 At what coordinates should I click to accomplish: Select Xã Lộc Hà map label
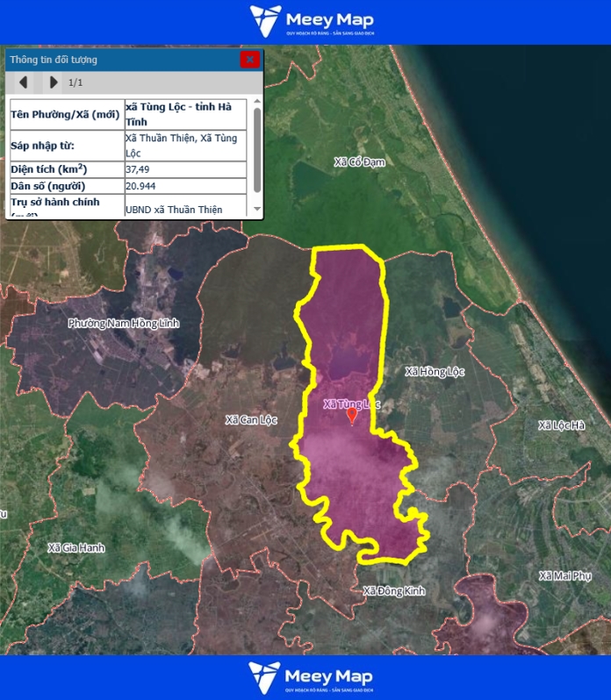tap(561, 425)
